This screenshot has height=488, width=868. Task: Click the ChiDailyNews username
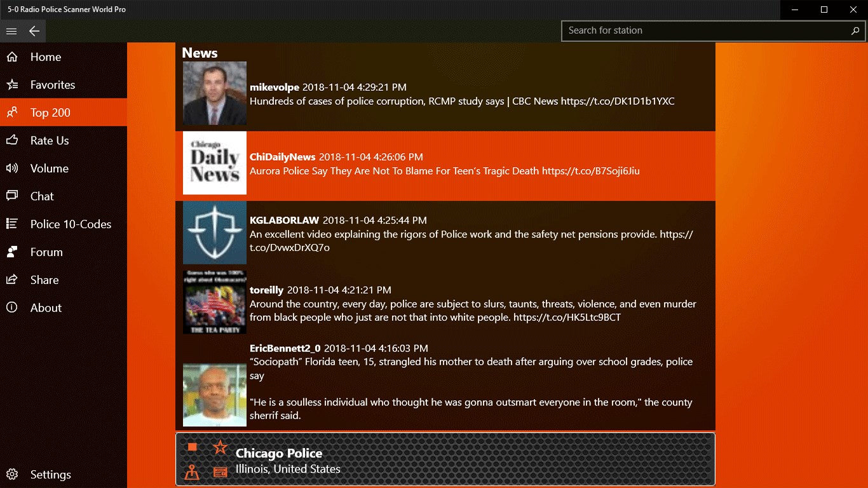click(x=283, y=157)
